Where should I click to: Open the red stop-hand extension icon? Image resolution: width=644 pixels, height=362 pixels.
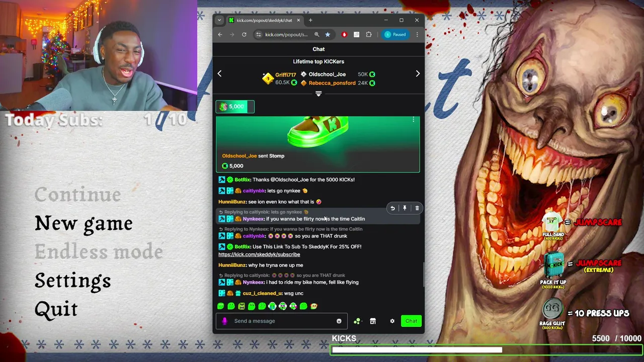344,35
